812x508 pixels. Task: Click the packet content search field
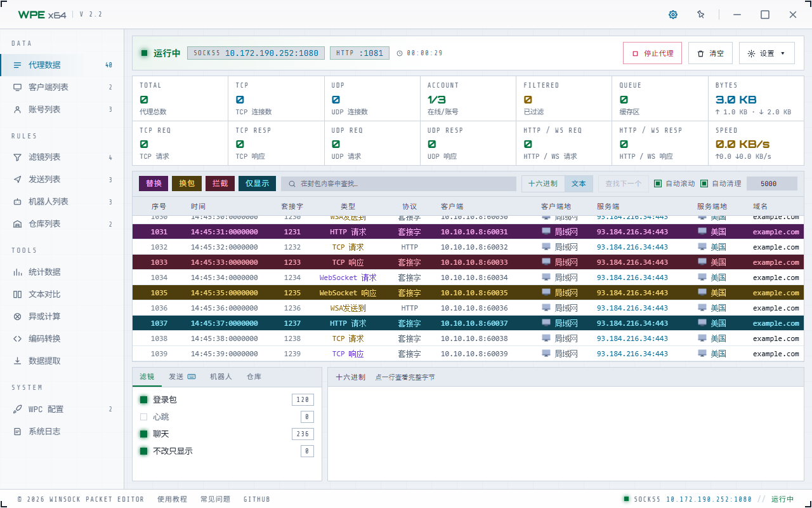(x=398, y=184)
